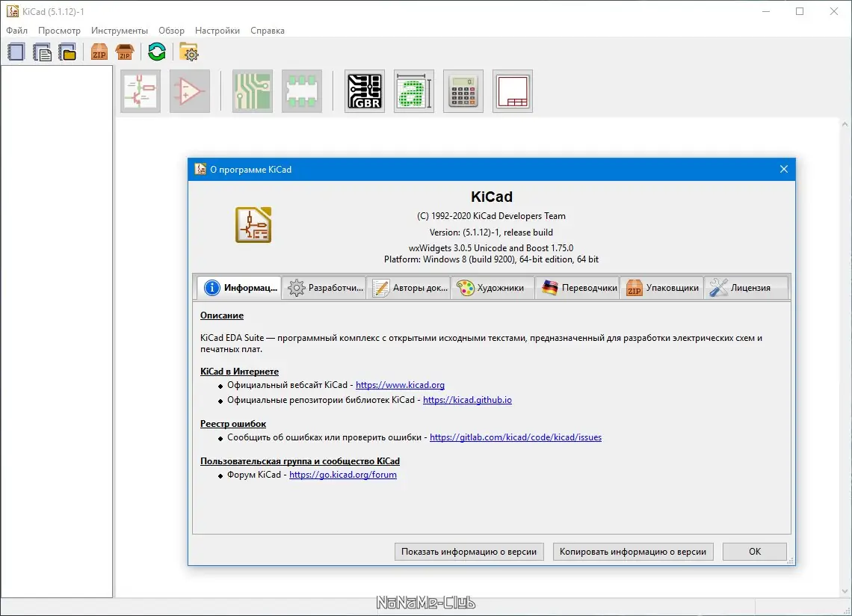Click the Реестр ошибок heading
This screenshot has height=616, width=852.
pyautogui.click(x=233, y=424)
